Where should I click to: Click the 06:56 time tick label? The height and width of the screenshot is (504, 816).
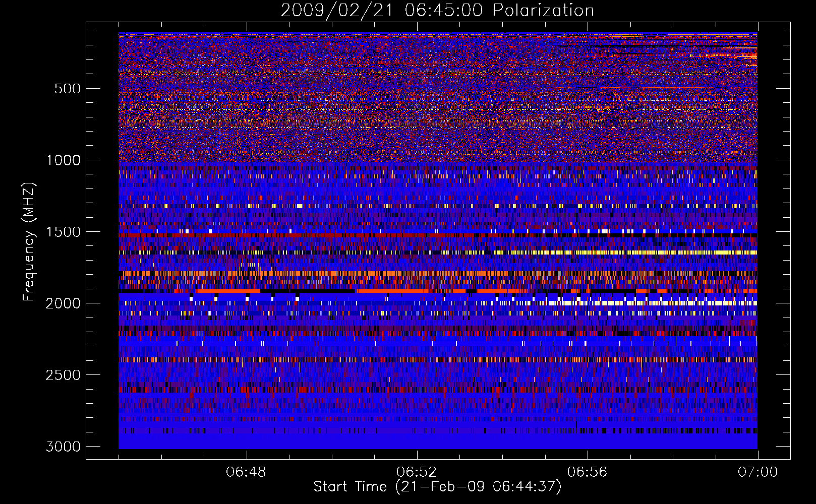pos(587,472)
